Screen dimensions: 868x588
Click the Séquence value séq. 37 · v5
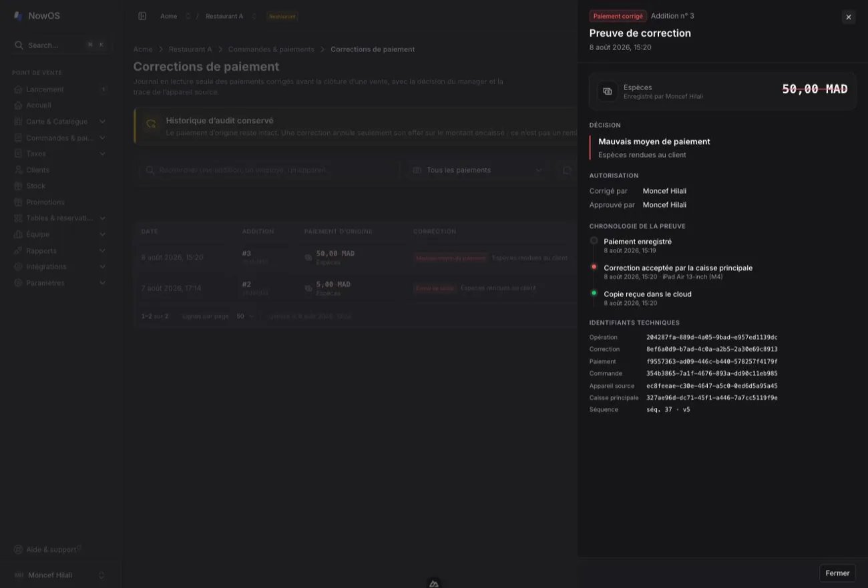tap(668, 410)
